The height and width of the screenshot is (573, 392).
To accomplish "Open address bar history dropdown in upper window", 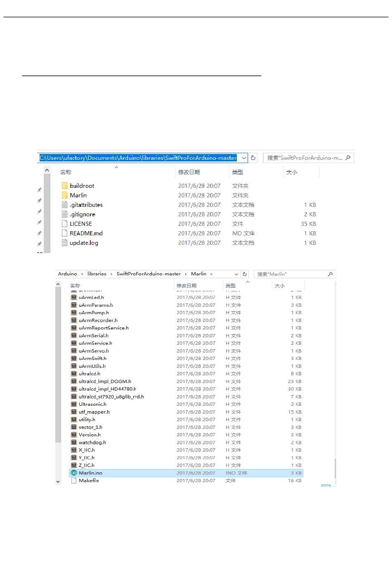I will tap(244, 158).
